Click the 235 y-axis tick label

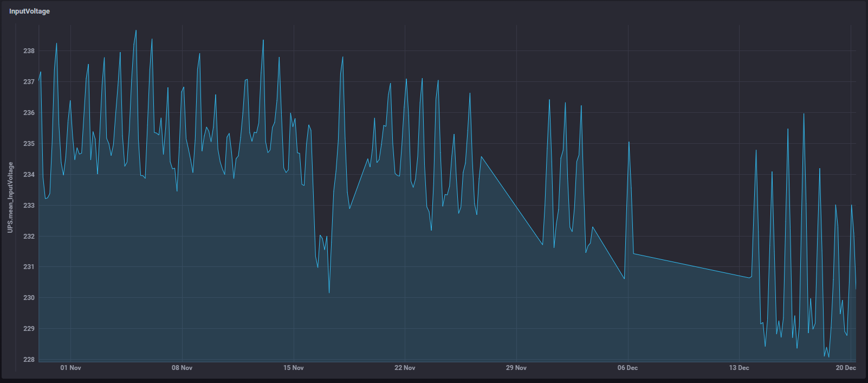coord(29,144)
